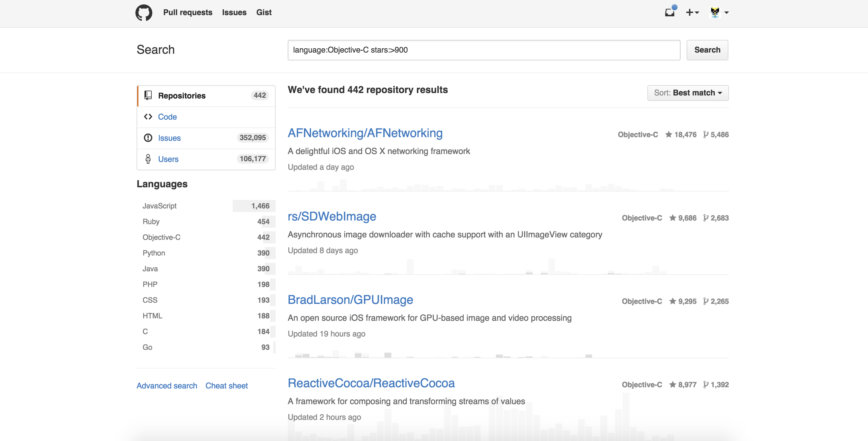Click AFNetworking fork count 5,486

(x=716, y=135)
